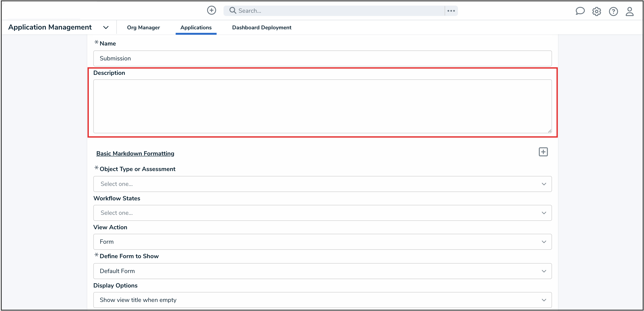The height and width of the screenshot is (311, 644).
Task: Click the search magnifier icon
Action: tap(233, 11)
